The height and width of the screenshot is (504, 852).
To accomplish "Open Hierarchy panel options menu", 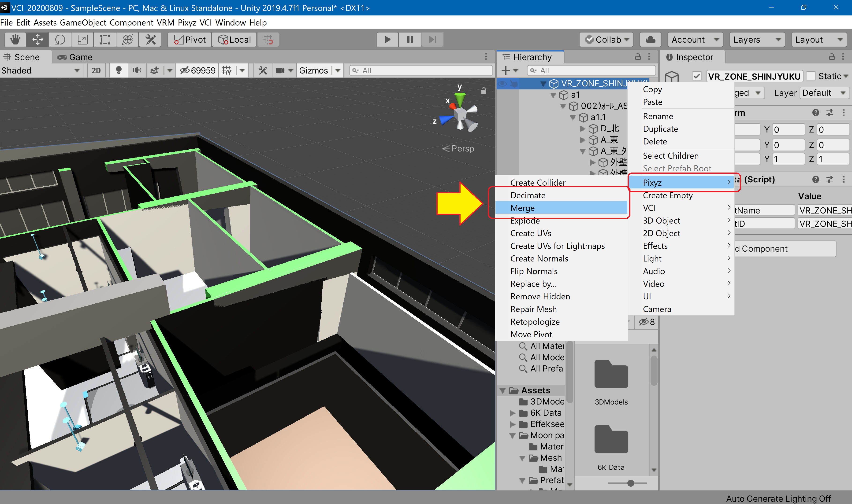I will tap(649, 57).
